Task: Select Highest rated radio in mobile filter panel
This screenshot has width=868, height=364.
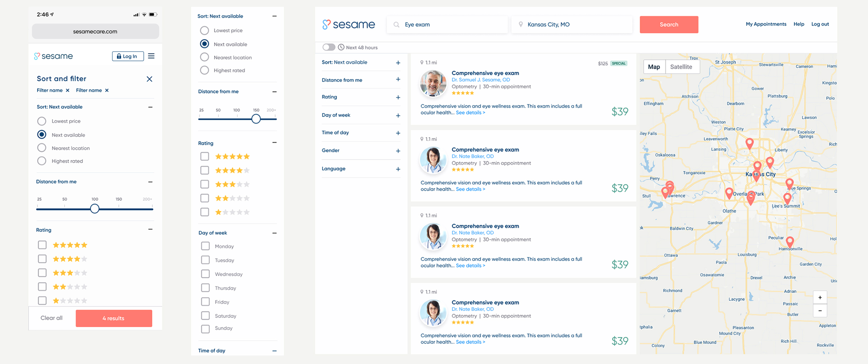Action: point(41,161)
